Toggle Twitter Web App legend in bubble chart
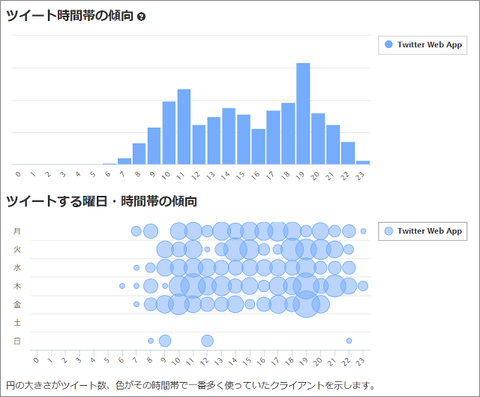 (423, 231)
